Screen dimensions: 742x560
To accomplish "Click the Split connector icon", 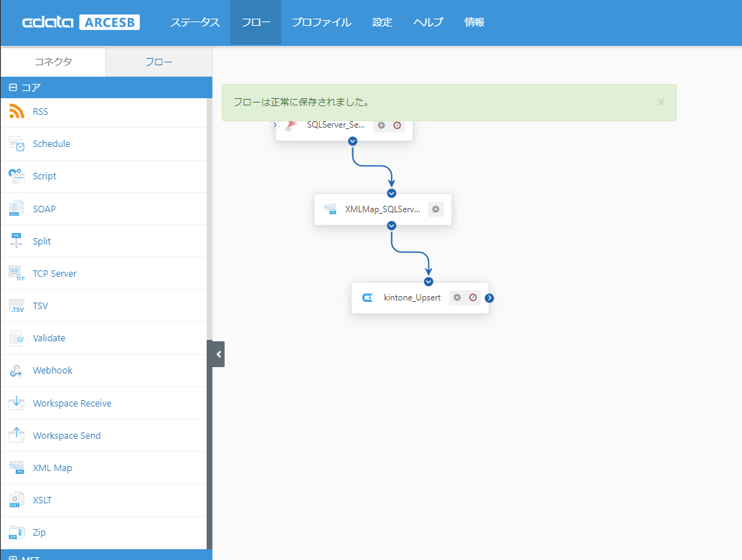I will point(17,241).
